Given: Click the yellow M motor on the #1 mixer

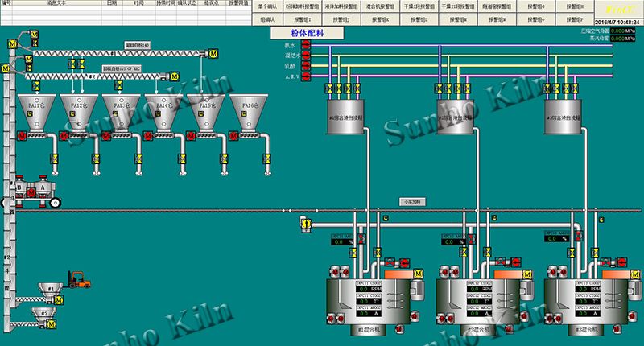Looking at the screenshot, I should 418,274.
